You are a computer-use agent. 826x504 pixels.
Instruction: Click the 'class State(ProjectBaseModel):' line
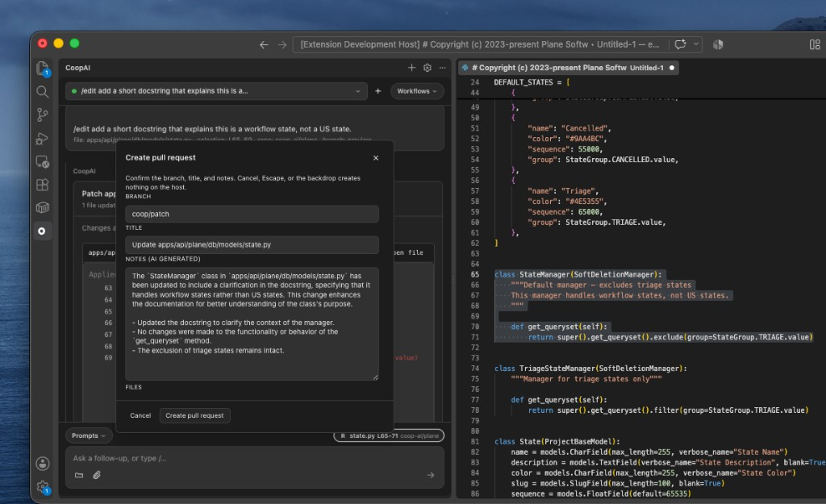tap(557, 441)
